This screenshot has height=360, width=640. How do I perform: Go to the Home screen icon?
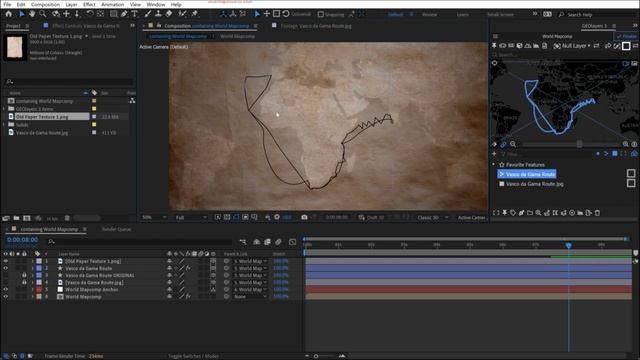click(9, 14)
